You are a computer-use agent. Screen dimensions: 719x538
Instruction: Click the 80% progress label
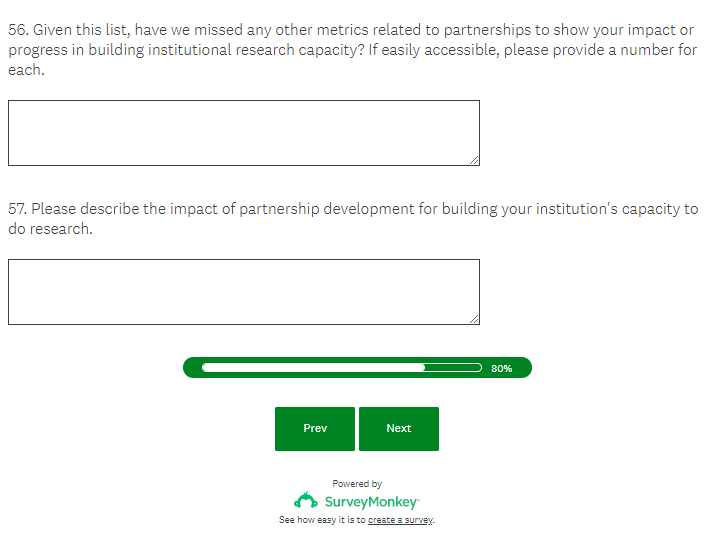(x=501, y=368)
